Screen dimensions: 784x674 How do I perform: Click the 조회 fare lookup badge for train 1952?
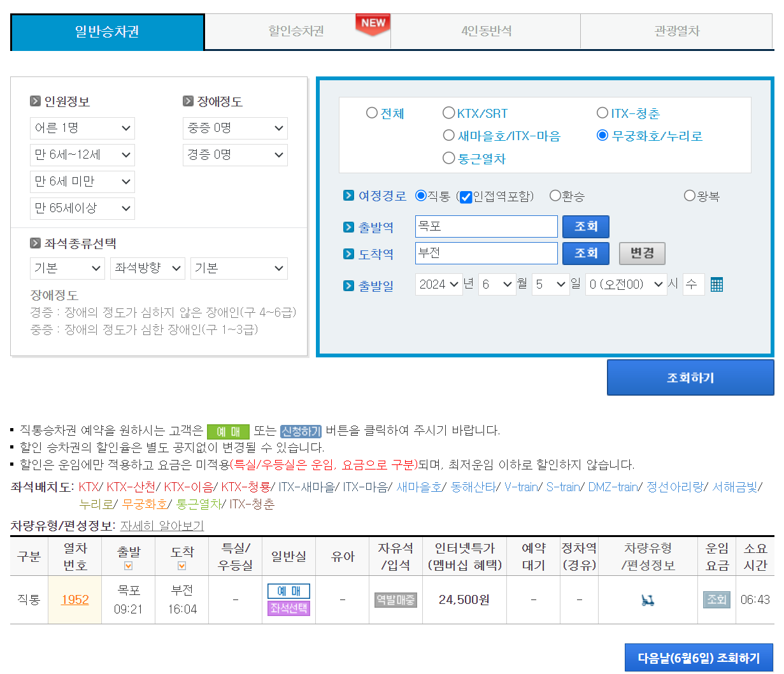tap(716, 599)
